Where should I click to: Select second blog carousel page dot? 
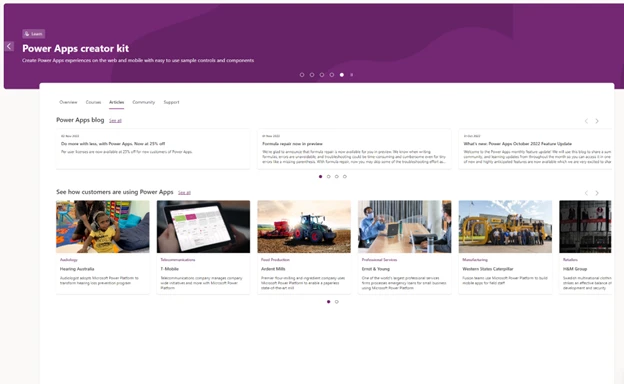pyautogui.click(x=329, y=177)
